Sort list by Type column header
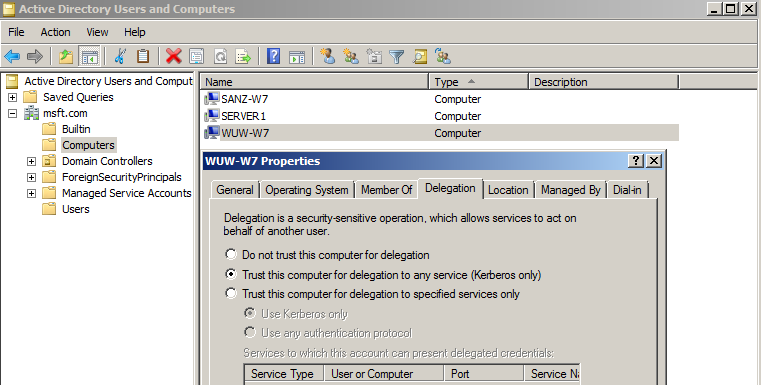 pyautogui.click(x=479, y=82)
